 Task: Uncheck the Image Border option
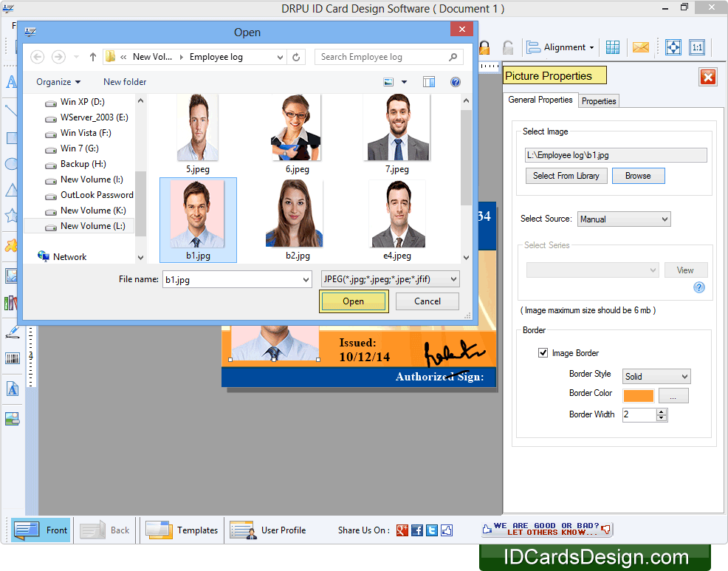tap(544, 352)
